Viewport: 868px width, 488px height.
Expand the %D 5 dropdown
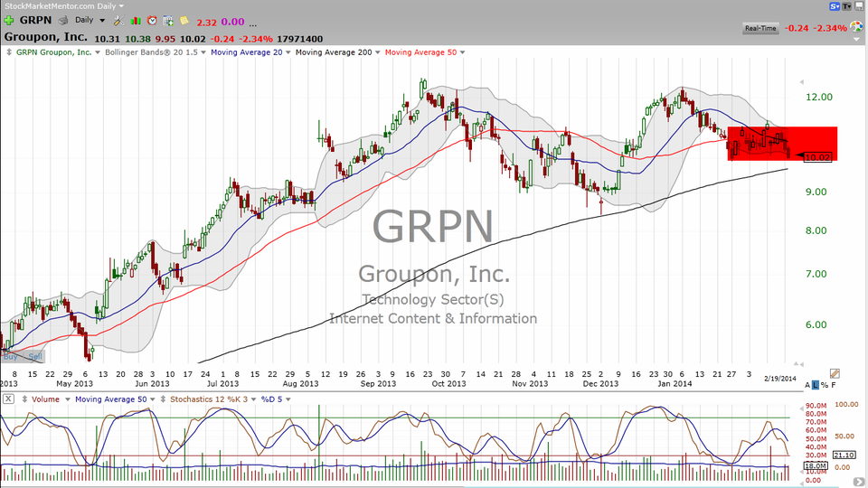(288, 399)
